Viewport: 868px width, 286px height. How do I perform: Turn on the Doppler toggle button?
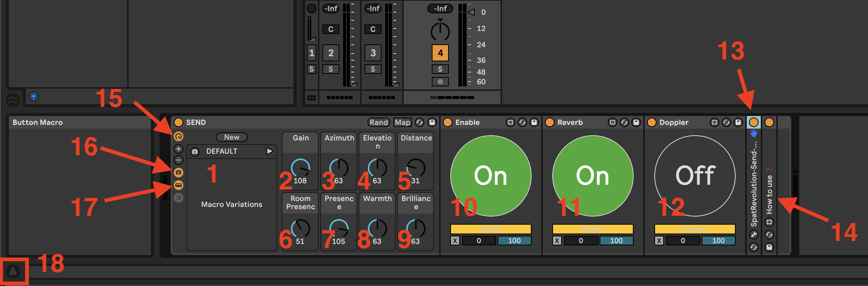pyautogui.click(x=695, y=176)
